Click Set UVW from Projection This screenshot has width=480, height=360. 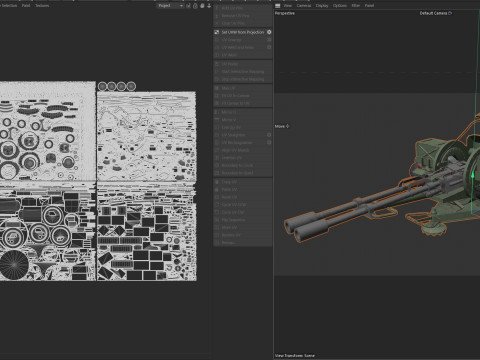click(x=243, y=32)
